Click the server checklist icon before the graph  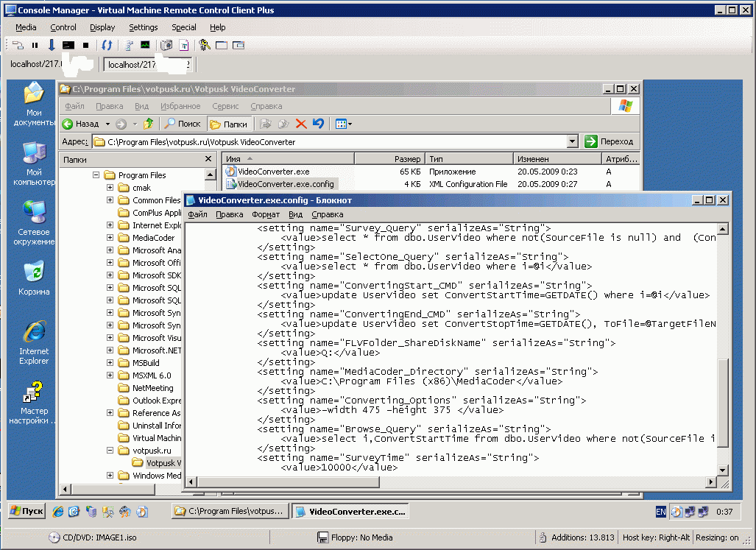tap(129, 46)
